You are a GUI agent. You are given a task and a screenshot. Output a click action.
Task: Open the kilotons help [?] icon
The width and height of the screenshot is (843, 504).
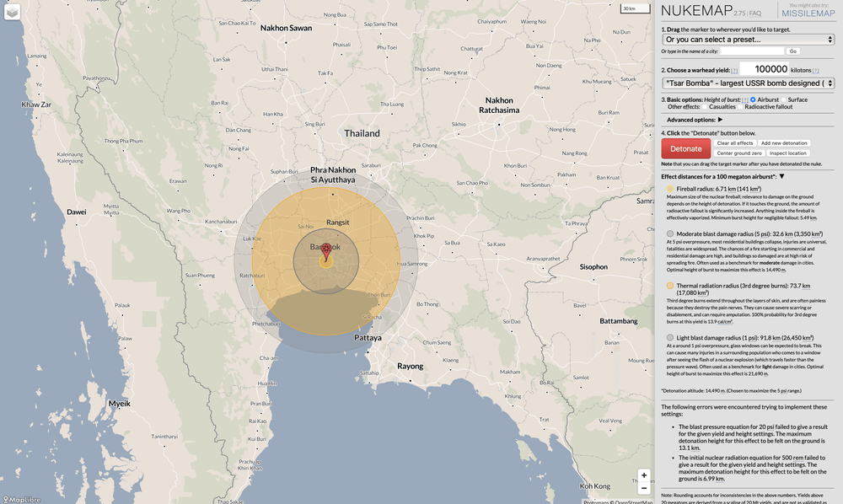[x=815, y=71]
